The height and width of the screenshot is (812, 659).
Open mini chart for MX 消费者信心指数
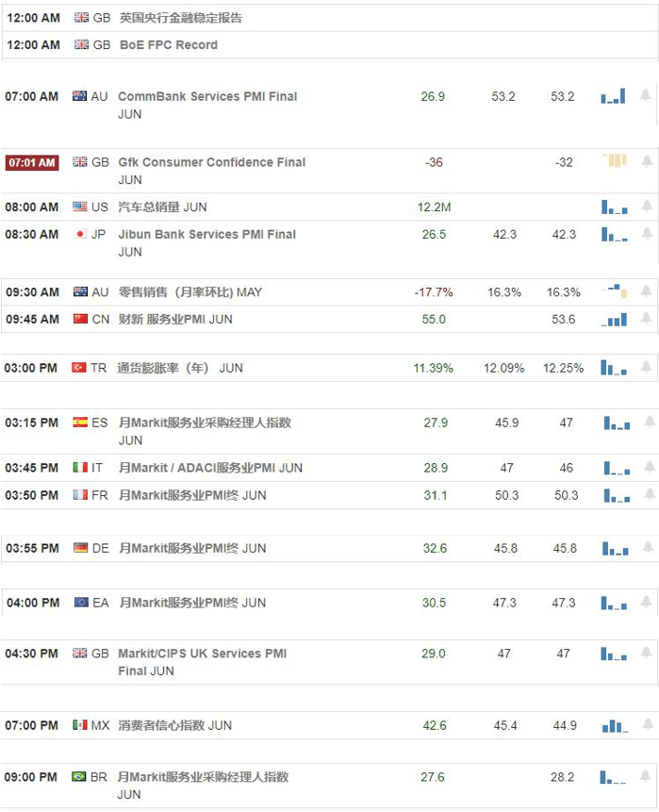[616, 725]
